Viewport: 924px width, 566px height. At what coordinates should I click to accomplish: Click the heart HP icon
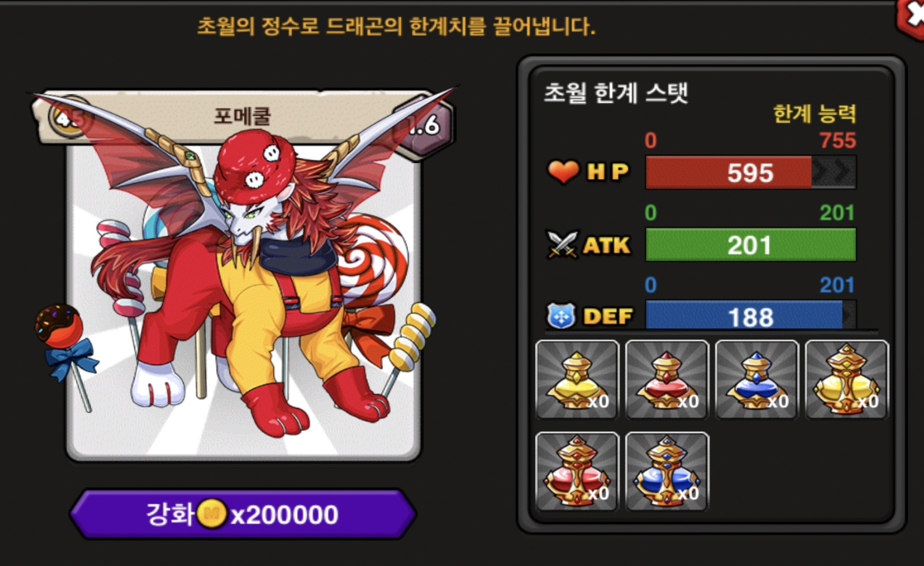[x=563, y=171]
